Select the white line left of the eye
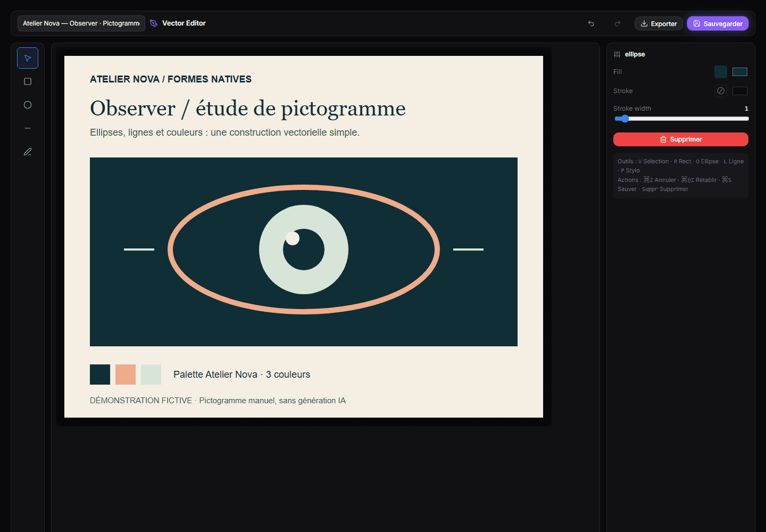This screenshot has height=532, width=766. pyautogui.click(x=139, y=250)
